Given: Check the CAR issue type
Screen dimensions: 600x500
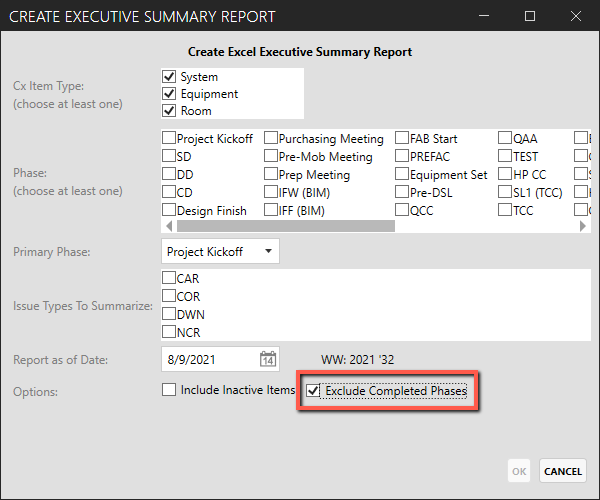Looking at the screenshot, I should pos(169,278).
